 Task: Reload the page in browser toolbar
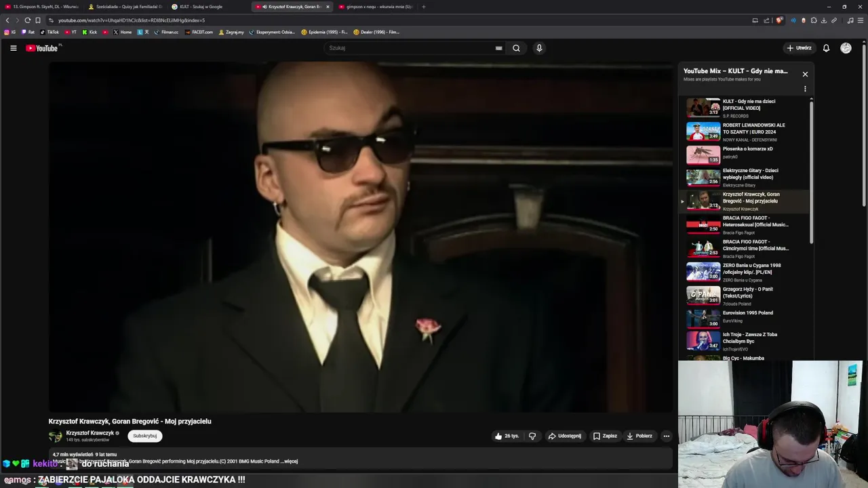[27, 20]
